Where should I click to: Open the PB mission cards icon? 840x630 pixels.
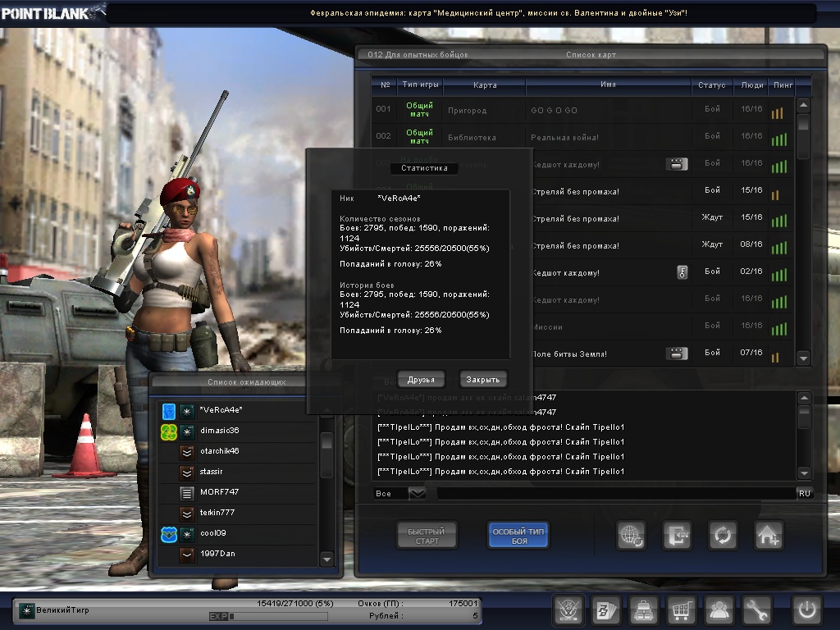pyautogui.click(x=606, y=609)
